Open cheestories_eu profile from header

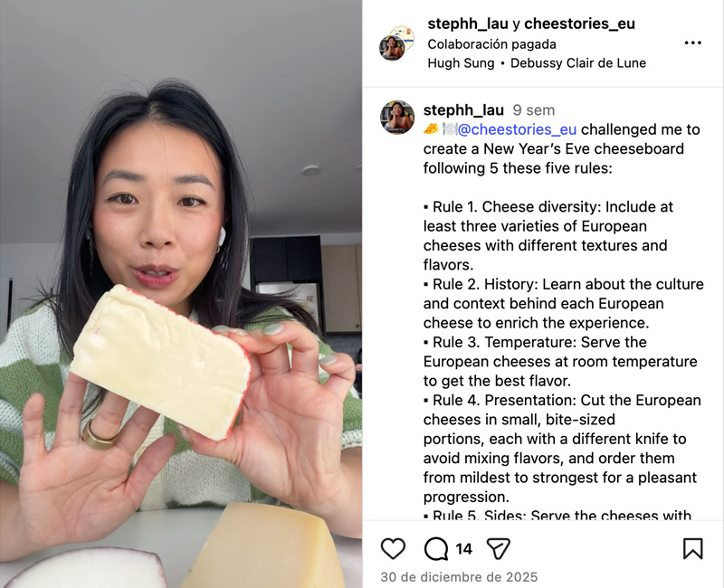(579, 24)
